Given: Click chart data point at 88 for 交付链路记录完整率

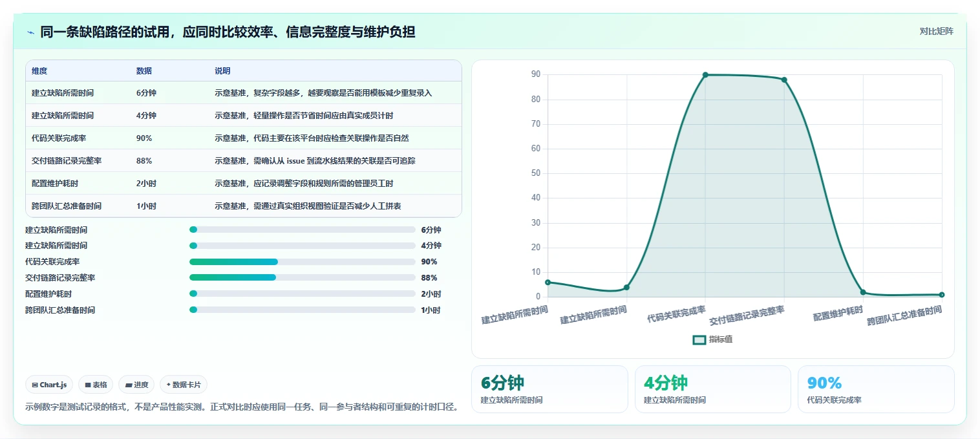Looking at the screenshot, I should click(784, 80).
